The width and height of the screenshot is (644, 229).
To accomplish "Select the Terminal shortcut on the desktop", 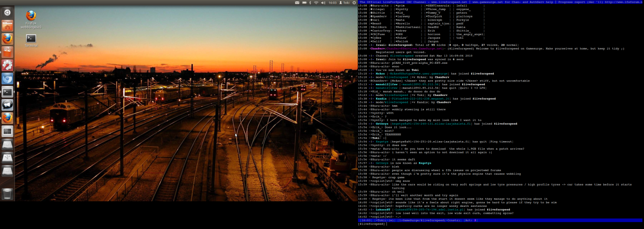I will (31, 39).
